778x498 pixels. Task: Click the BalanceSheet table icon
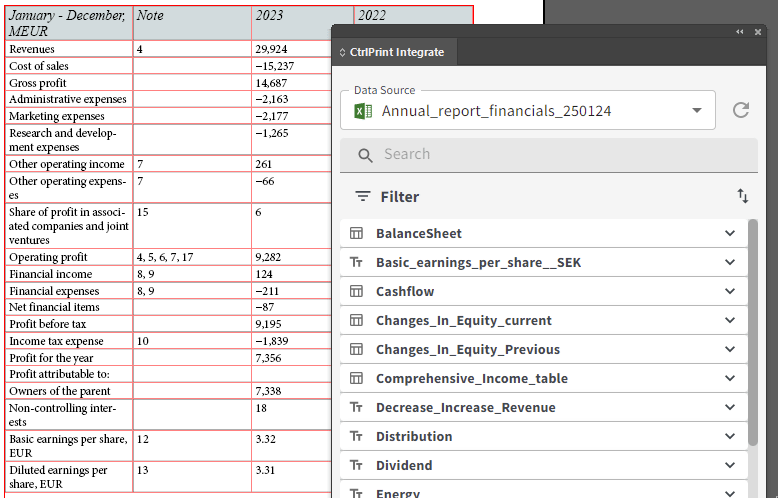point(356,233)
